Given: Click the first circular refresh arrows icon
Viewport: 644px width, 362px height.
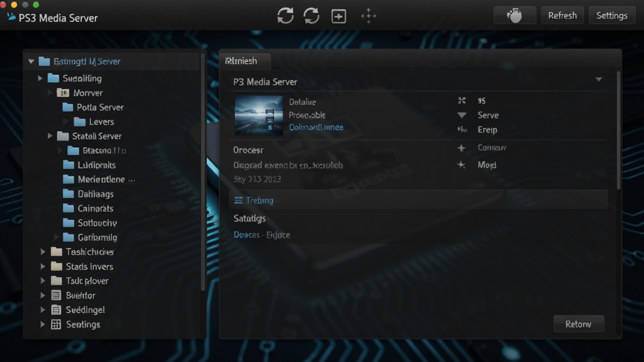Looking at the screenshot, I should pos(285,16).
